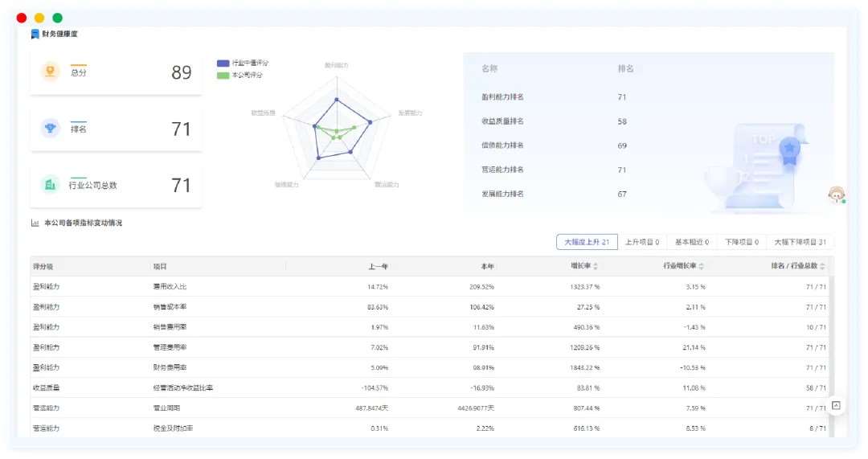Sort table by 行业增长率 column arrows
The image size is (868, 459).
point(701,267)
